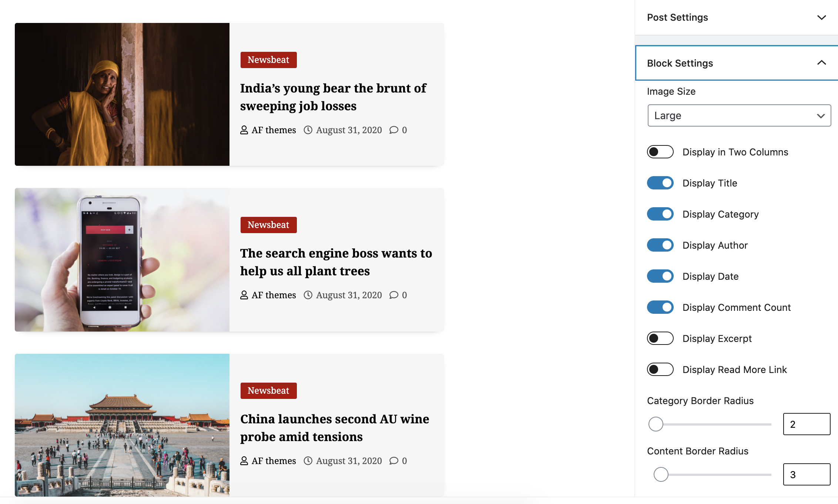The image size is (838, 504).
Task: Click the Newsbeat category label on first post
Action: (x=269, y=59)
